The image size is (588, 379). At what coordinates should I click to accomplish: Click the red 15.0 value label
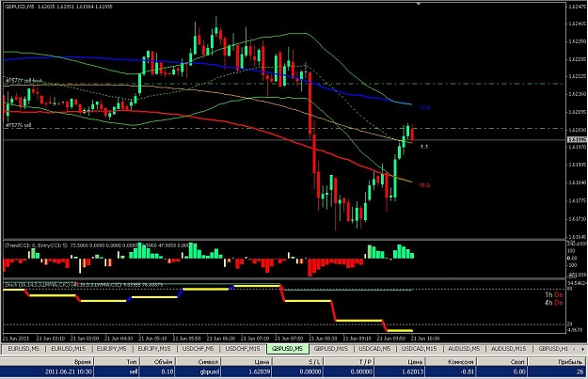click(x=424, y=185)
